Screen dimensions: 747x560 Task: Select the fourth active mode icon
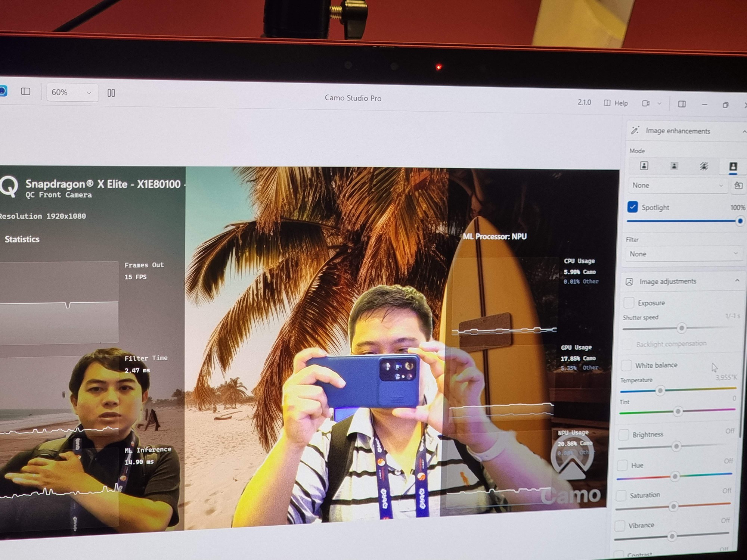[x=733, y=167]
